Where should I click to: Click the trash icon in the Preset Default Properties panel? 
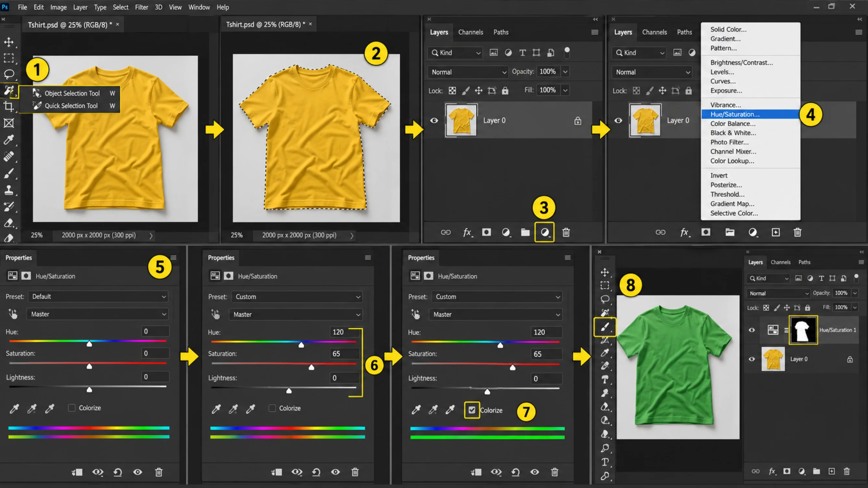(x=159, y=472)
